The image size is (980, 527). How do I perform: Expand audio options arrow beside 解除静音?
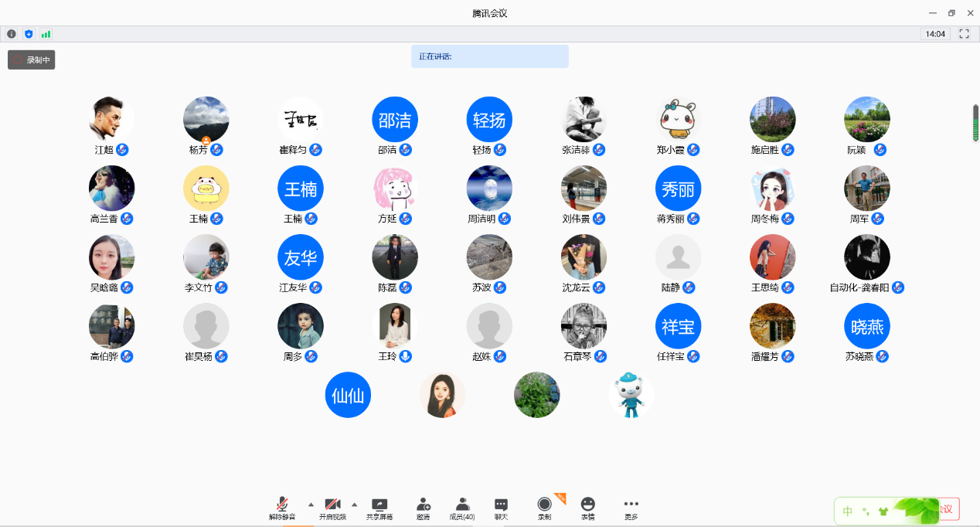311,504
